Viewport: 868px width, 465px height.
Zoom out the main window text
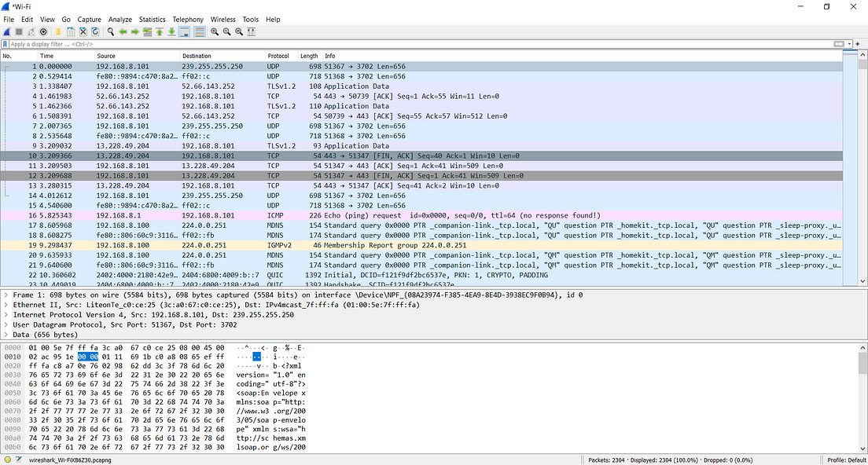[226, 32]
